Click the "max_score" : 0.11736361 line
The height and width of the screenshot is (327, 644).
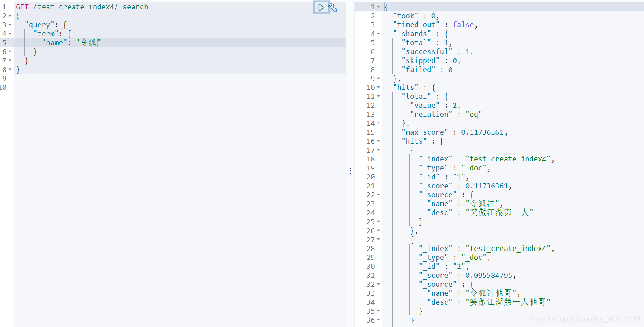tap(455, 132)
